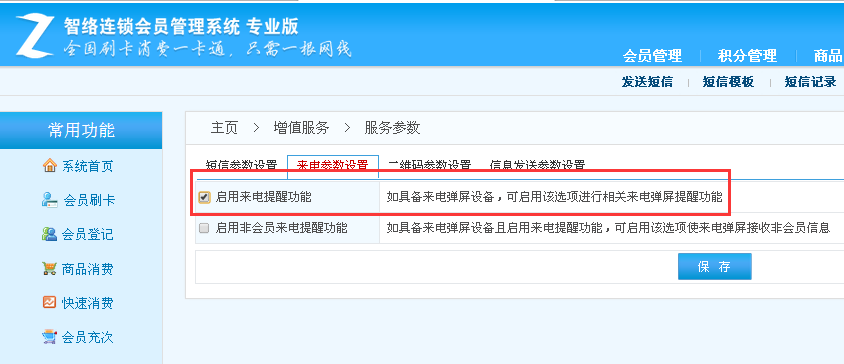
Task: Click 主页 breadcrumb link
Action: coord(224,128)
